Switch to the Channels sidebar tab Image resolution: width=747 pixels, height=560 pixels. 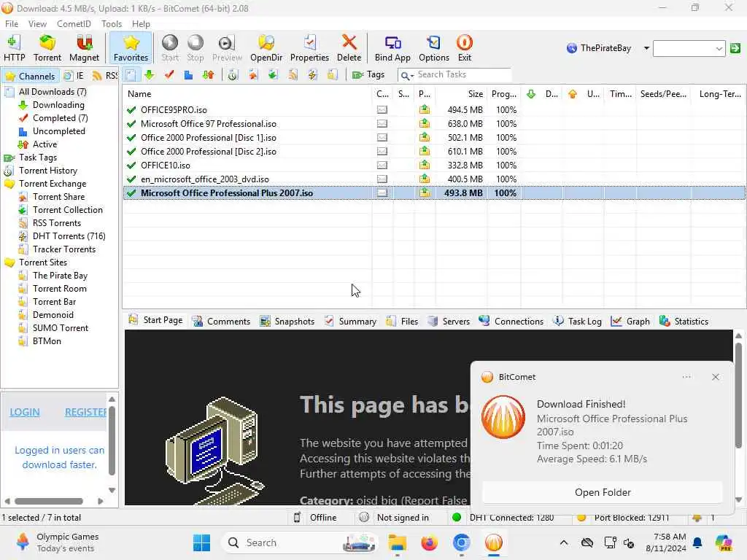pyautogui.click(x=31, y=76)
